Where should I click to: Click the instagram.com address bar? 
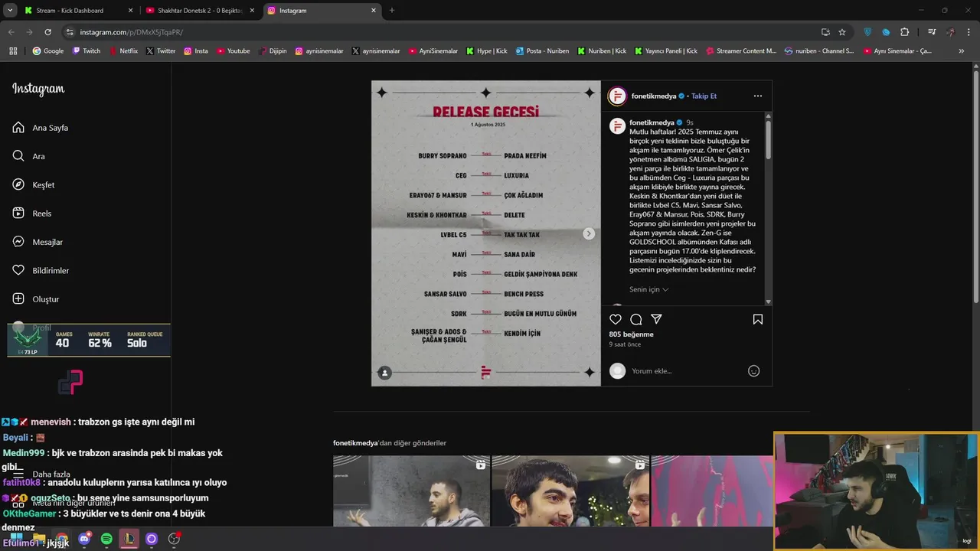pyautogui.click(x=444, y=32)
